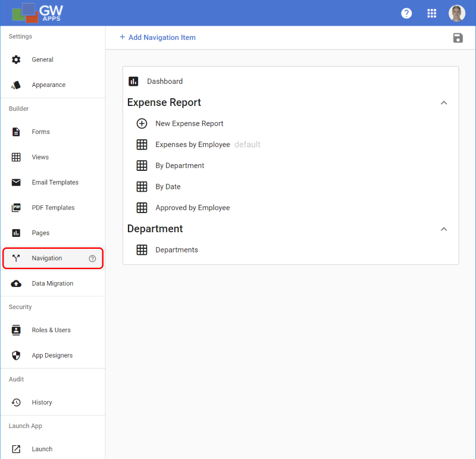Viewport: 476px width, 459px height.
Task: Click the save disk icon
Action: pyautogui.click(x=458, y=38)
